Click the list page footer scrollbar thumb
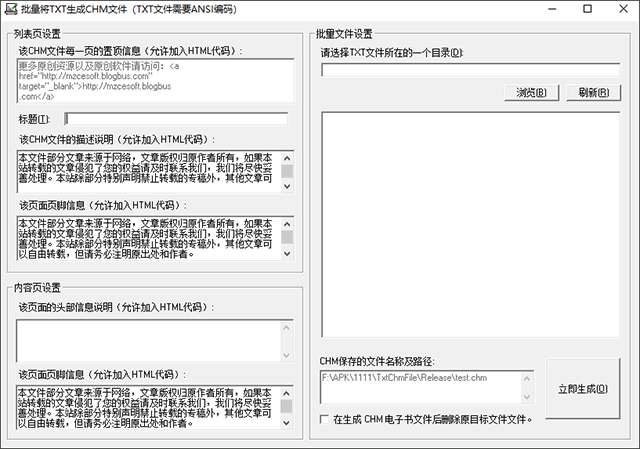The height and width of the screenshot is (449, 640). [287, 237]
